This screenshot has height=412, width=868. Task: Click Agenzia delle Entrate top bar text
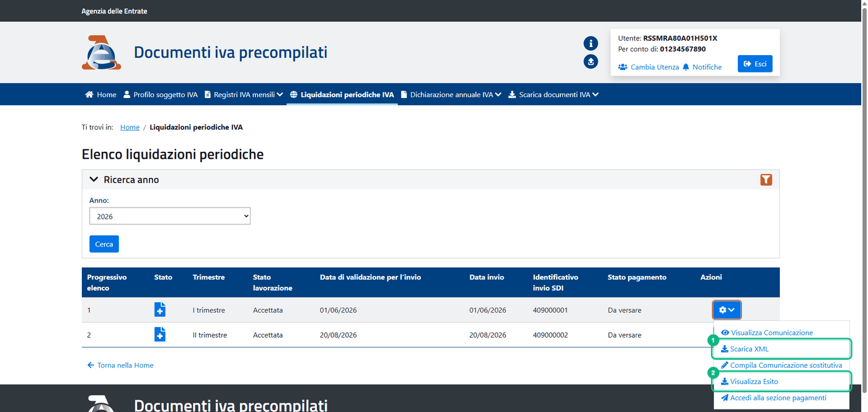(x=115, y=11)
